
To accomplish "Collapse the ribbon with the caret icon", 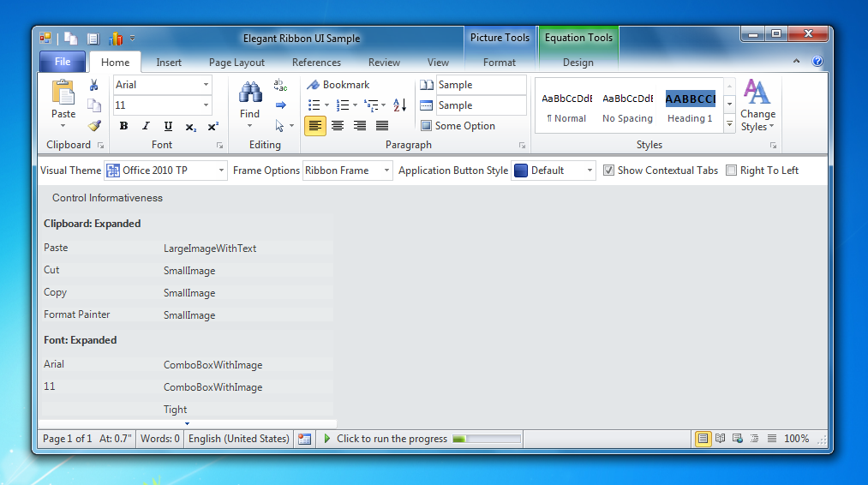I will (x=796, y=62).
